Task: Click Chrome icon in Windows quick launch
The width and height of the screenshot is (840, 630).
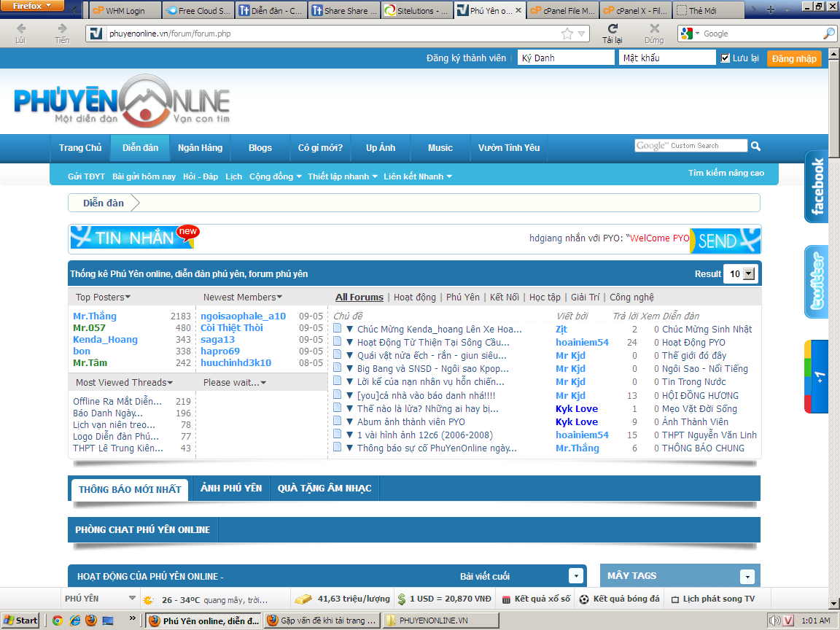Action: (x=57, y=621)
